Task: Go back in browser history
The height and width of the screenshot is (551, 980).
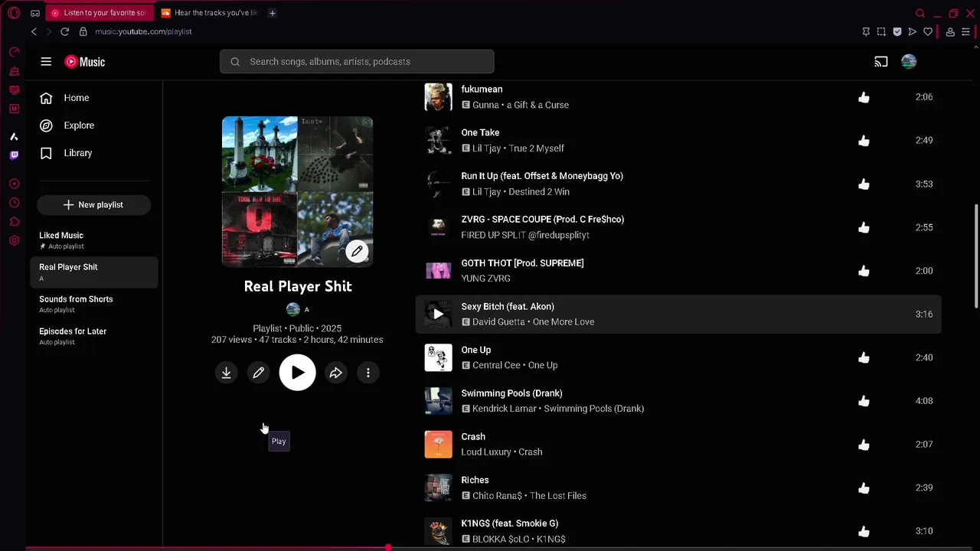Action: tap(34, 31)
